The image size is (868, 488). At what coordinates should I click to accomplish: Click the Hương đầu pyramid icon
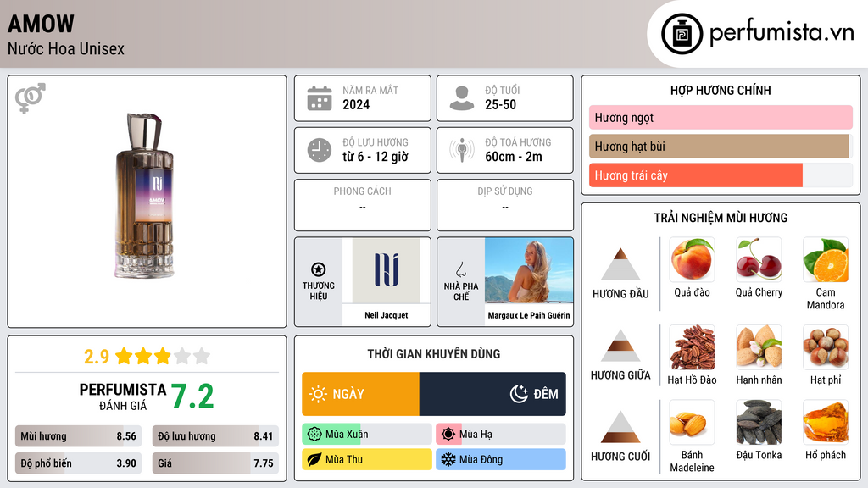coord(620,264)
